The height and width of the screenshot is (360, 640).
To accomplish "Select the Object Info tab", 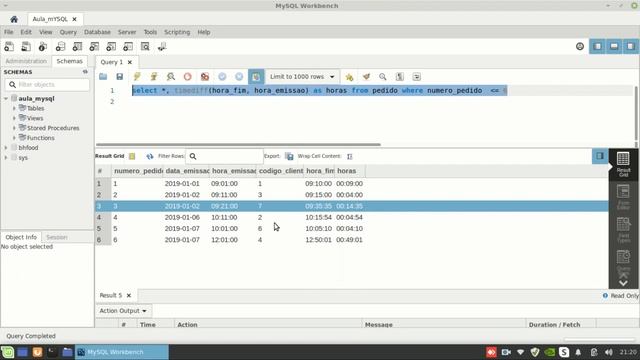I will pos(21,237).
